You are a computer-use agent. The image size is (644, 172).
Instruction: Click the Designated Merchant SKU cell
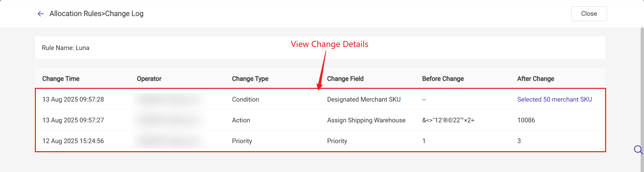click(364, 99)
